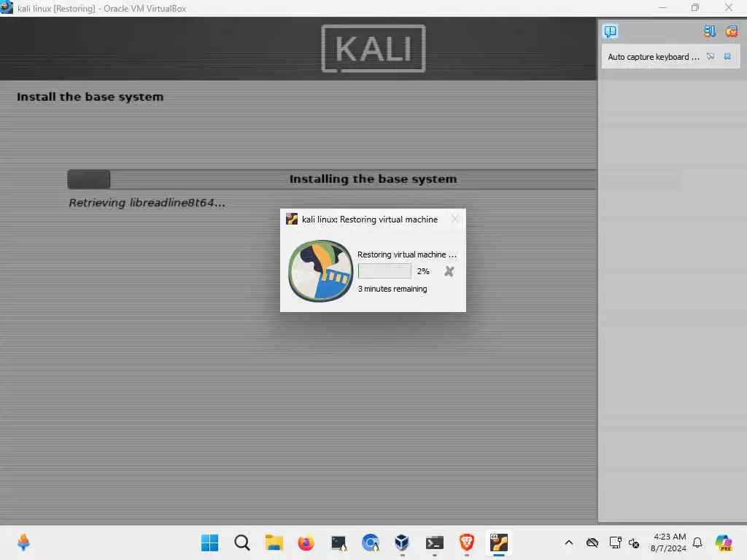Click the 2% progress value

(423, 271)
